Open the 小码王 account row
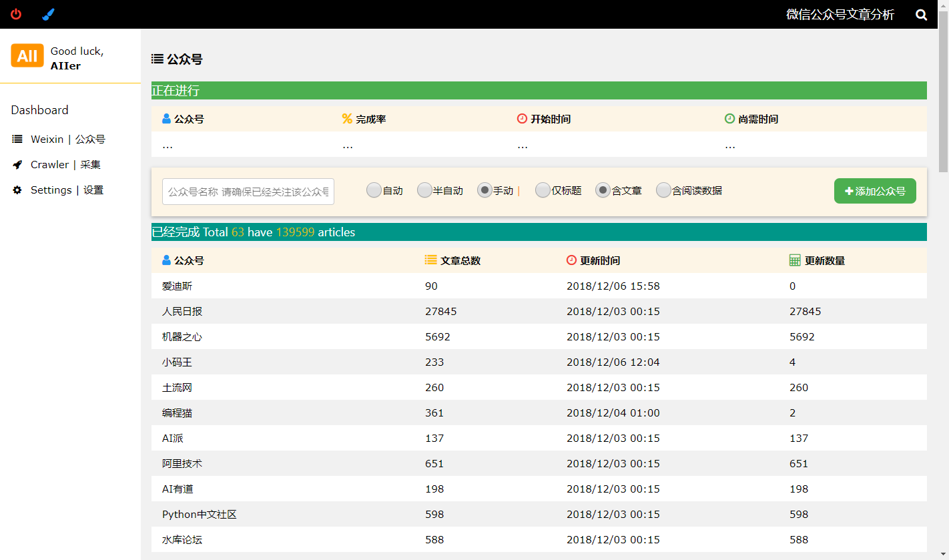 tap(539, 362)
